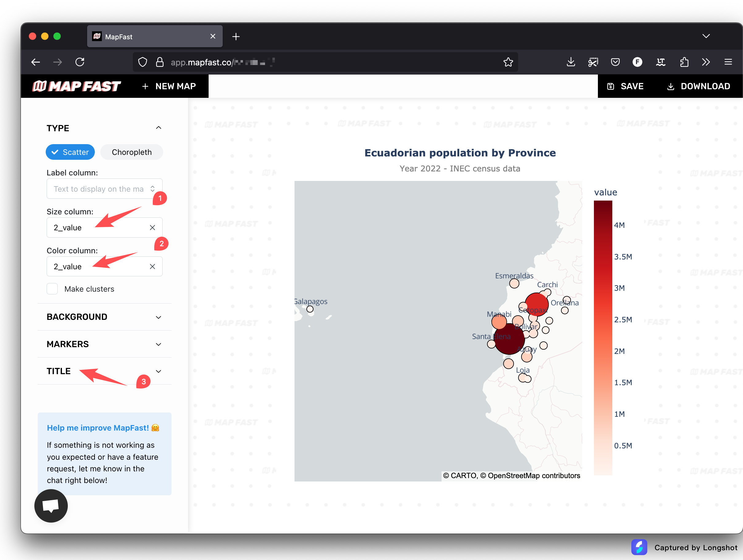Create a new map

click(169, 86)
